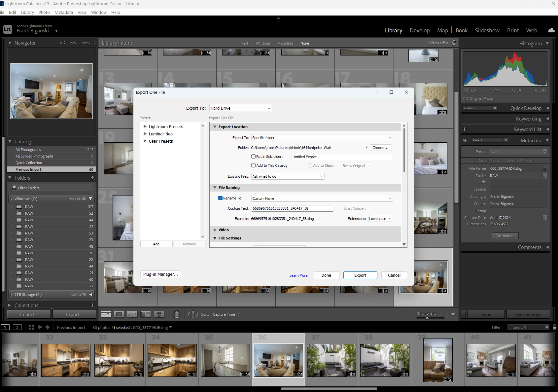The width and height of the screenshot is (558, 392).
Task: Open identity plate dropdown arrow
Action: 56,31
